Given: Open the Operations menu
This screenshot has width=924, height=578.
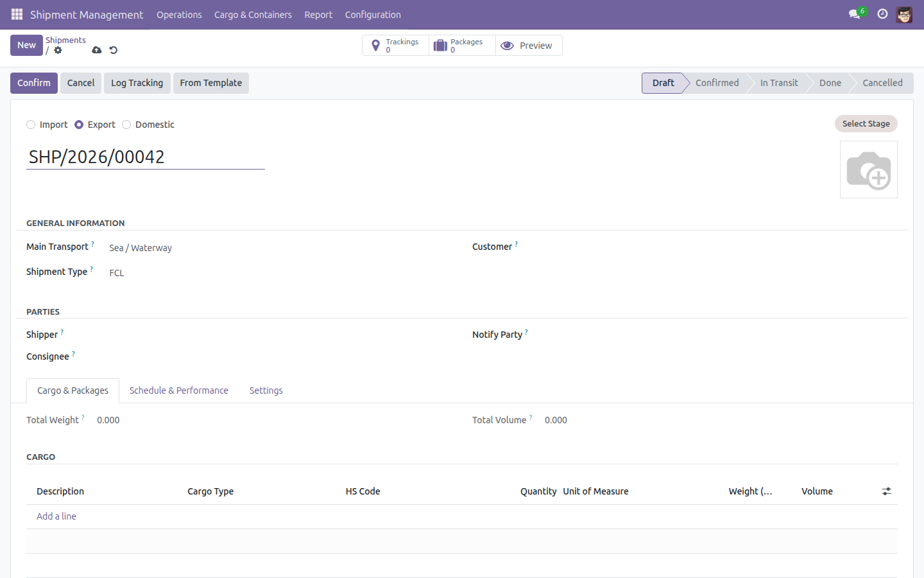Looking at the screenshot, I should tap(179, 15).
